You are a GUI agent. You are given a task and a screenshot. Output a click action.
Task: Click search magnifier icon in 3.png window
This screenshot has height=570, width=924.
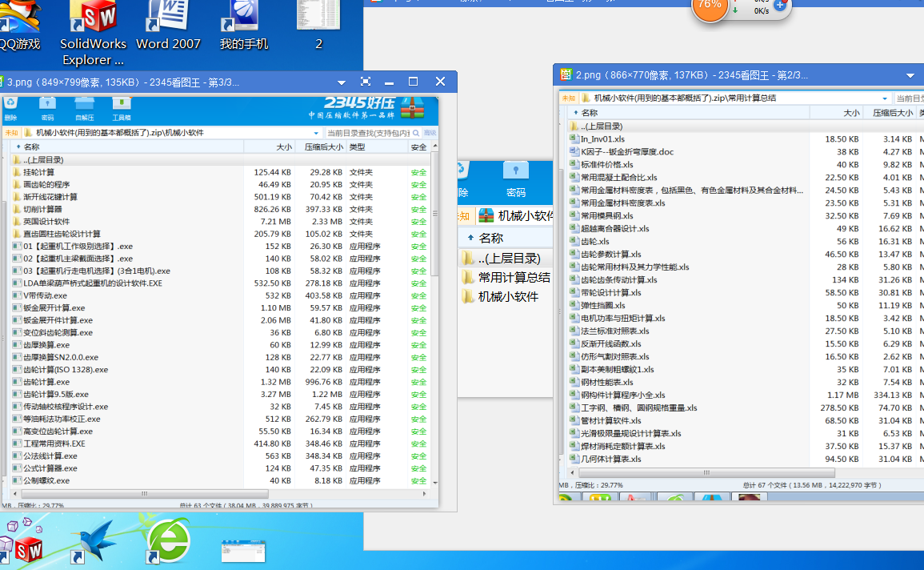coord(416,133)
